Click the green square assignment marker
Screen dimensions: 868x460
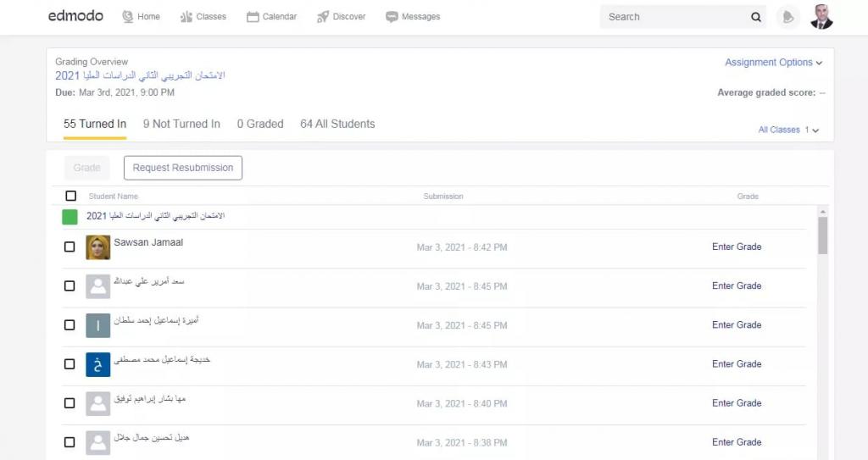(x=70, y=217)
